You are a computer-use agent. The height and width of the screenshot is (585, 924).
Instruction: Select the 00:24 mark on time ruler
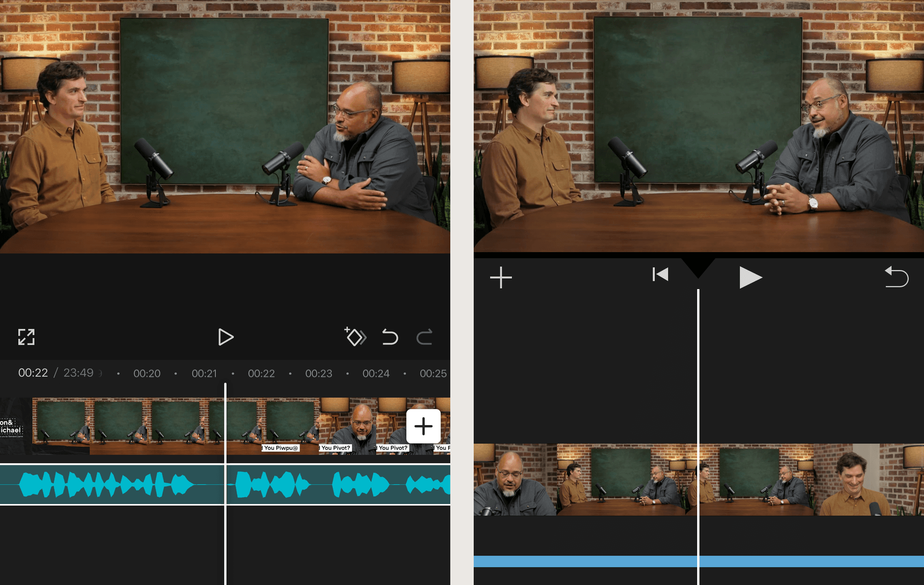(x=376, y=373)
